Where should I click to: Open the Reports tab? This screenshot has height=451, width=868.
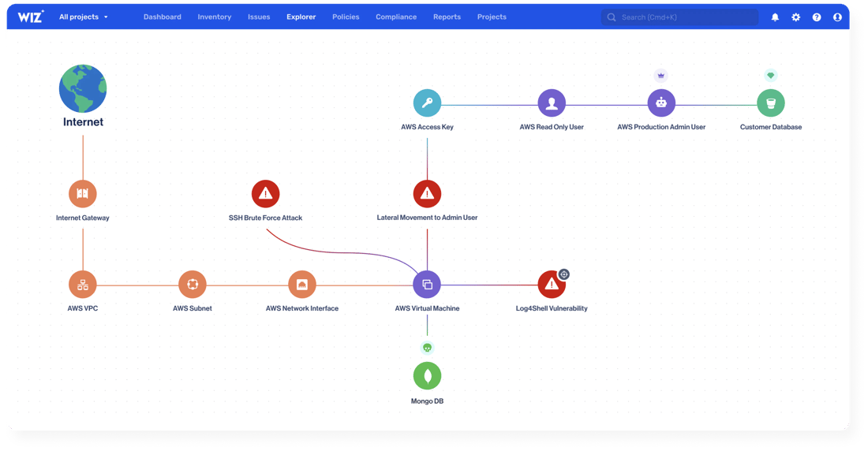pos(447,17)
